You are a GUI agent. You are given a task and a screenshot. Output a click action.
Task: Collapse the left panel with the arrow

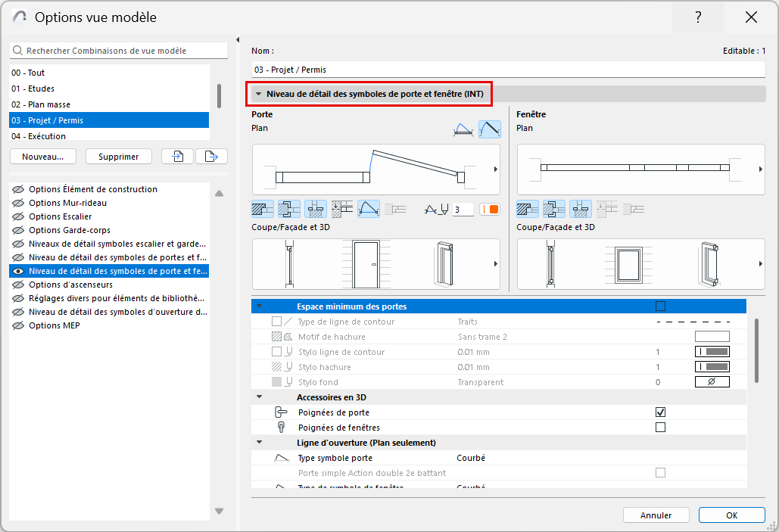coord(238,40)
